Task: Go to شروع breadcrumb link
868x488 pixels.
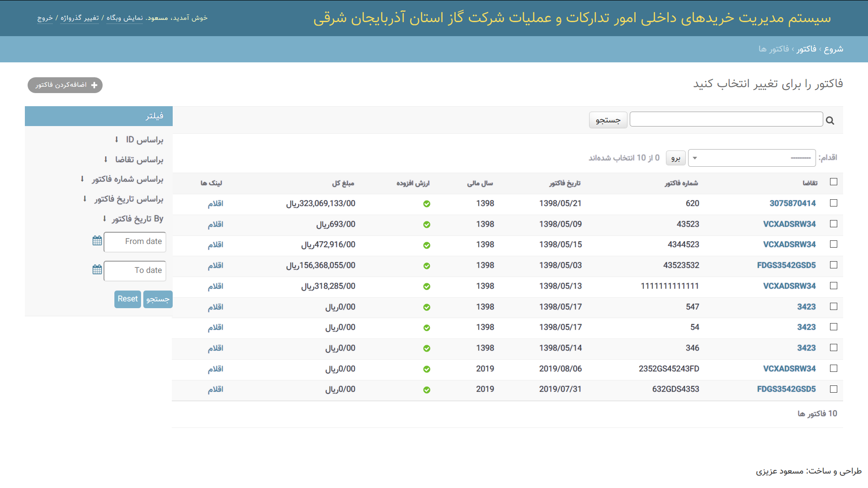Action: [x=833, y=49]
